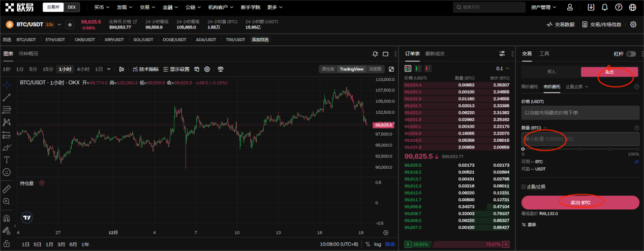This screenshot has height=251, width=644.
Task: Open the emoji icons tool
Action: pyautogui.click(x=7, y=172)
